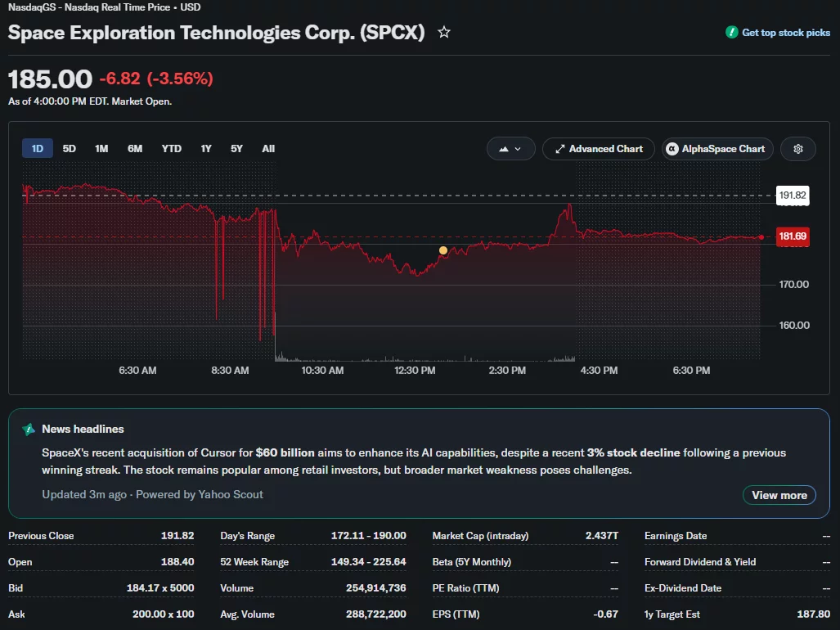This screenshot has height=630, width=840.
Task: Click Day's Range value 172.11 - 190.00
Action: tap(369, 536)
